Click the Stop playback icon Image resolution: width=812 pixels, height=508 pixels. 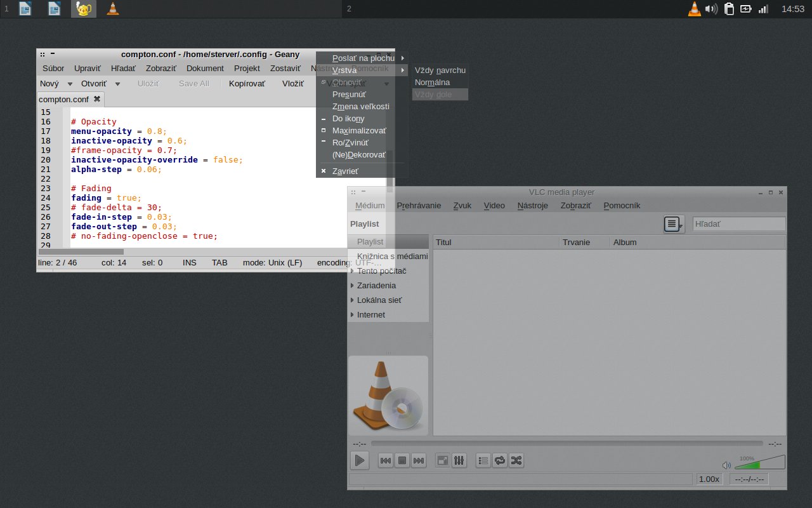click(402, 461)
